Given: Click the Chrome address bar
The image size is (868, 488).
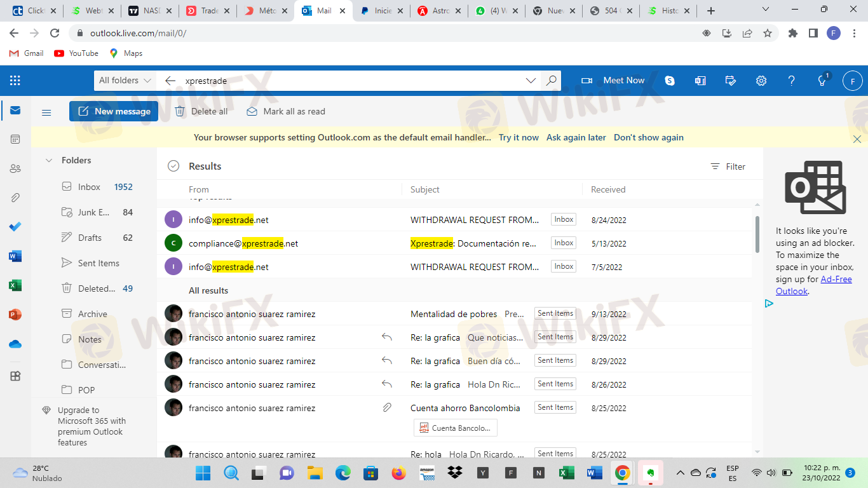Looking at the screenshot, I should coord(388,33).
